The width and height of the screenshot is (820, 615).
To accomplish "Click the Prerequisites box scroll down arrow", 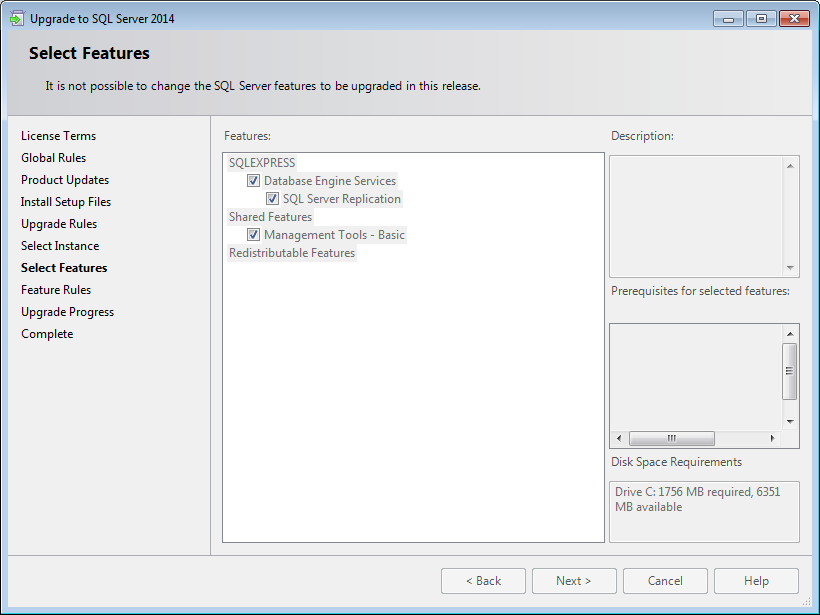I will click(790, 422).
